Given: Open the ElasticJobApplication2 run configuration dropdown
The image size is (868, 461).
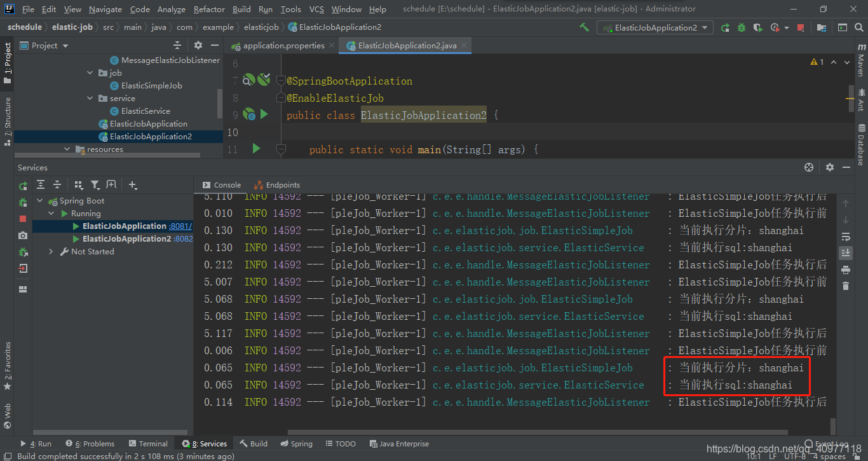Looking at the screenshot, I should [654, 27].
